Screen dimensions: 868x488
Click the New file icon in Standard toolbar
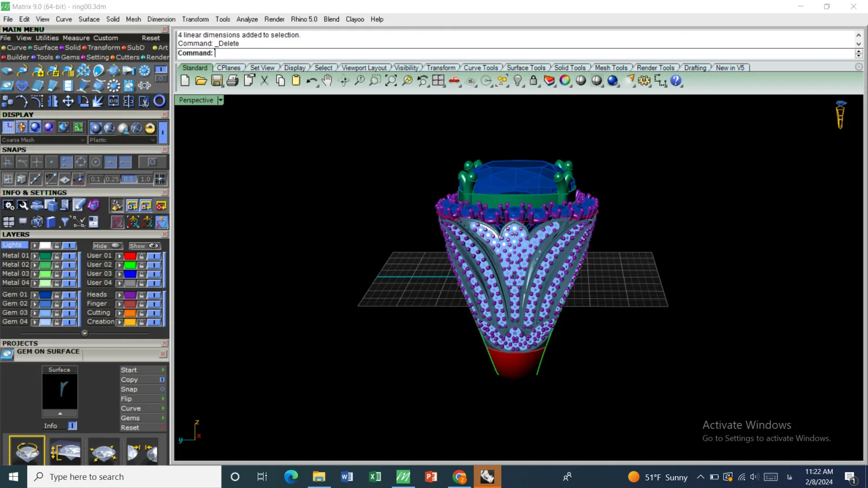185,81
